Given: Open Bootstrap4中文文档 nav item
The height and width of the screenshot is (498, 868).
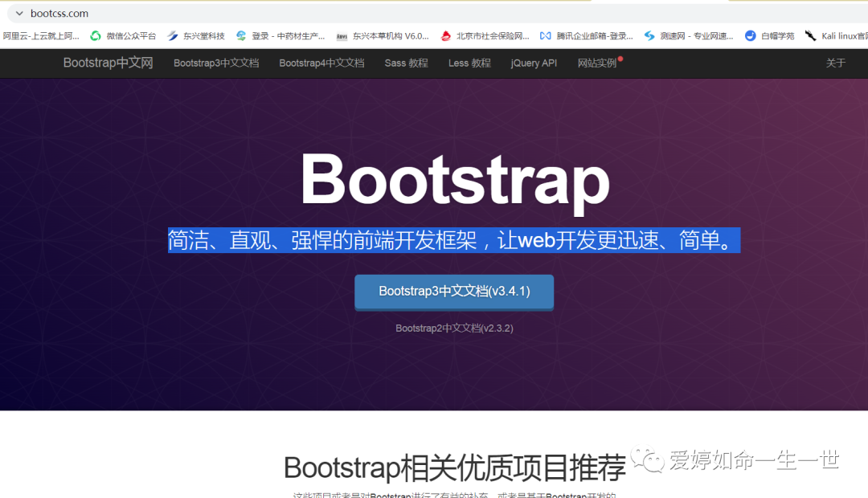Looking at the screenshot, I should [x=321, y=63].
